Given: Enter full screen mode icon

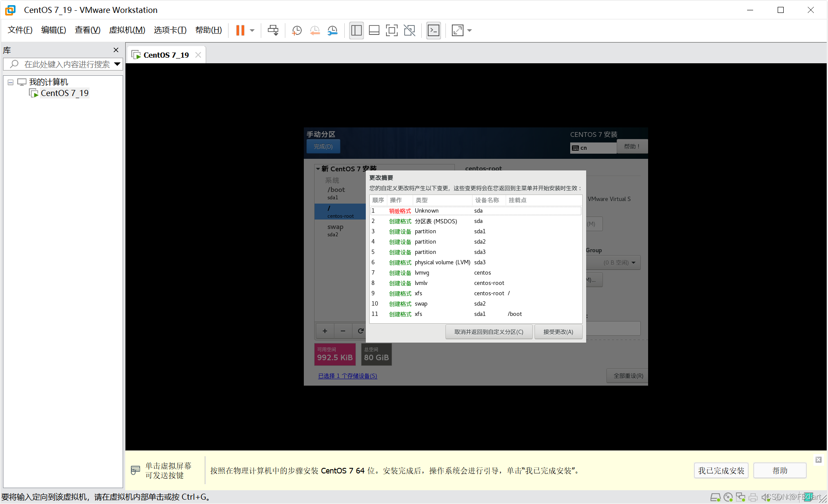Looking at the screenshot, I should coord(392,31).
